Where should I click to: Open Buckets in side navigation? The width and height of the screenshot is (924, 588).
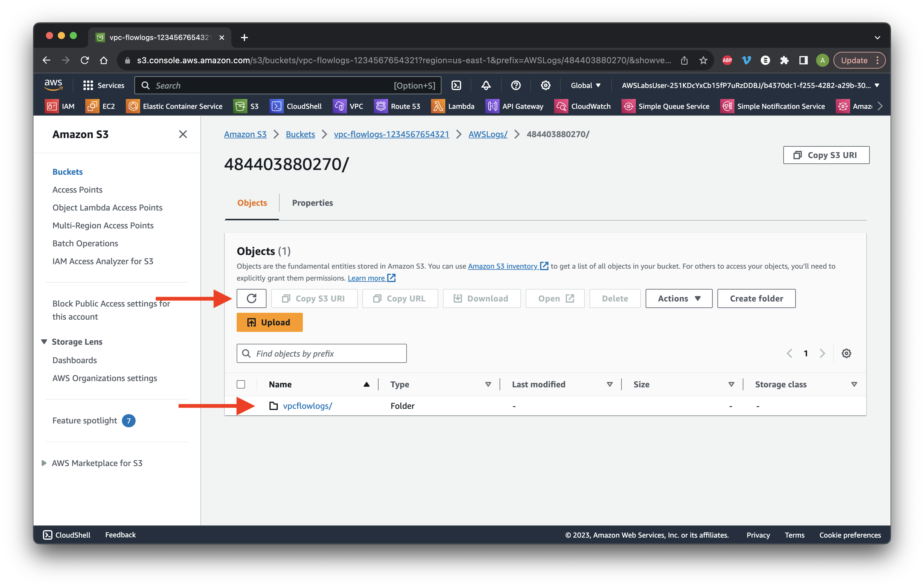click(x=68, y=171)
